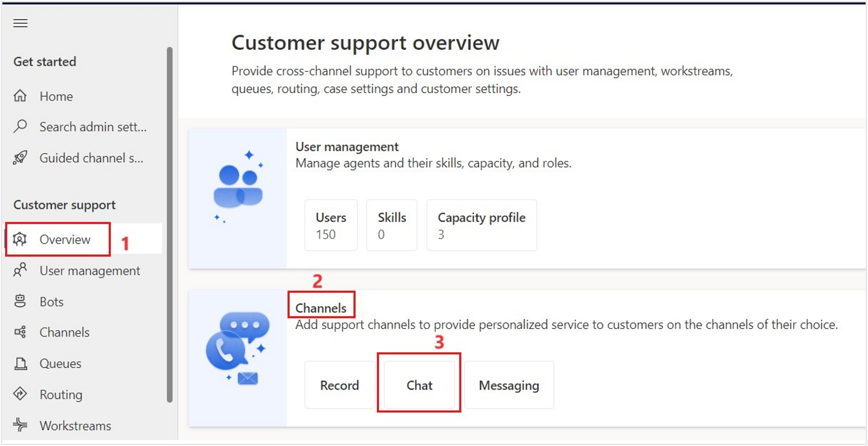The width and height of the screenshot is (868, 446).
Task: Click the sidebar vertical scrollbar
Action: tap(169, 225)
